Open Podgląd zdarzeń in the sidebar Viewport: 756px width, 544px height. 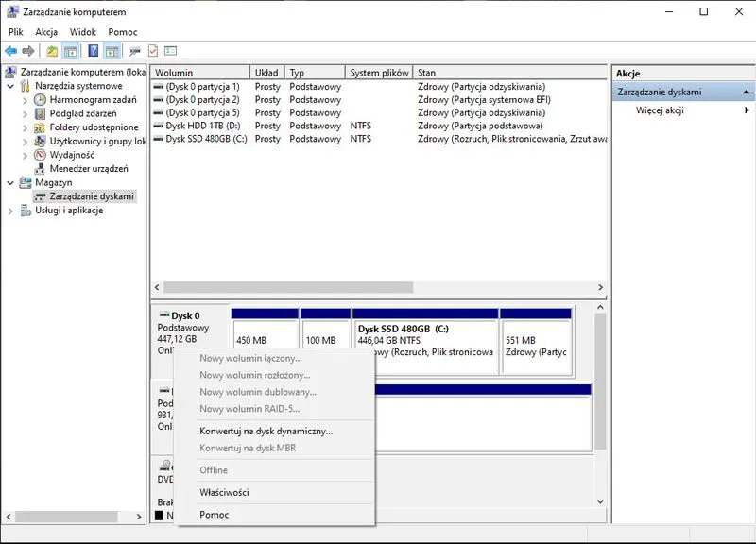click(x=83, y=113)
